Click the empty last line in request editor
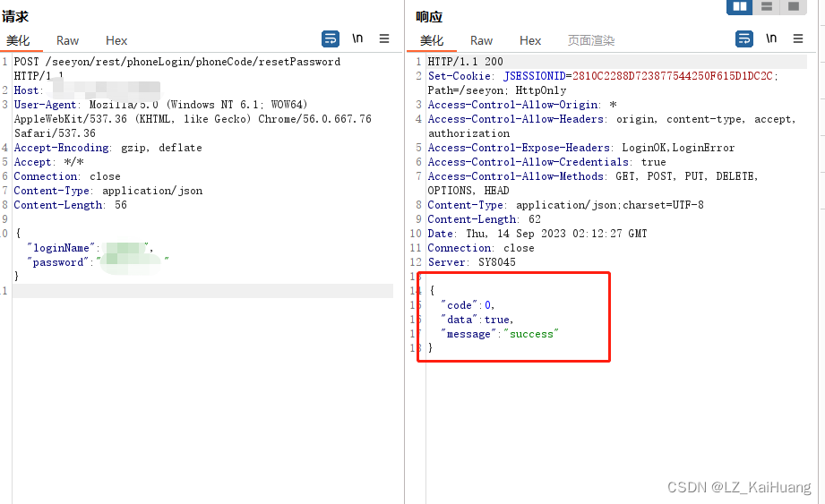The width and height of the screenshot is (825, 504). [202, 291]
